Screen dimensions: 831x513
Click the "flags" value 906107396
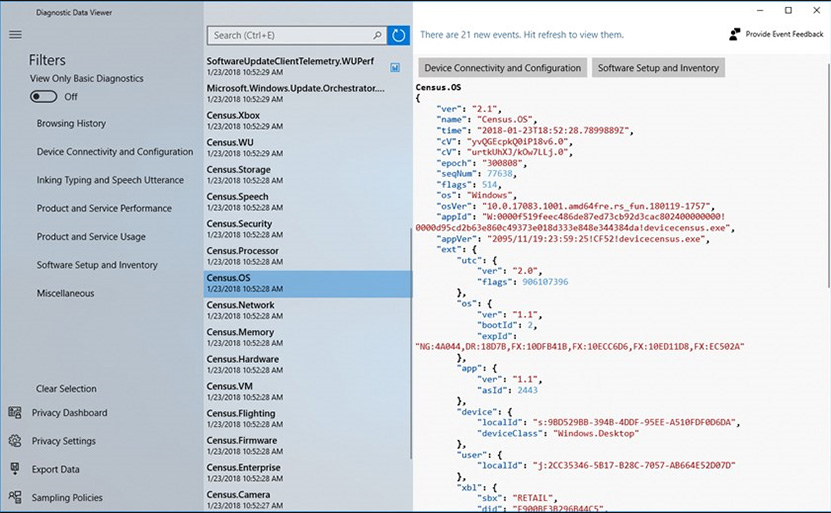545,282
